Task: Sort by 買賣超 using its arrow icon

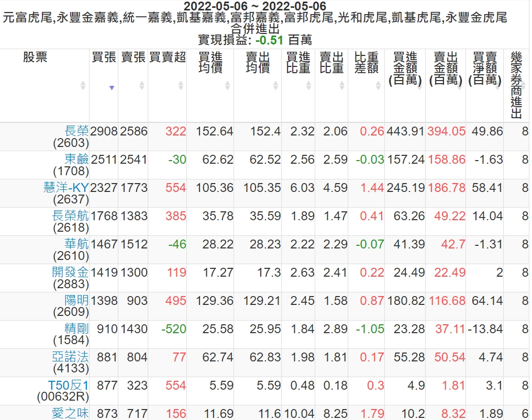Action: (x=181, y=85)
